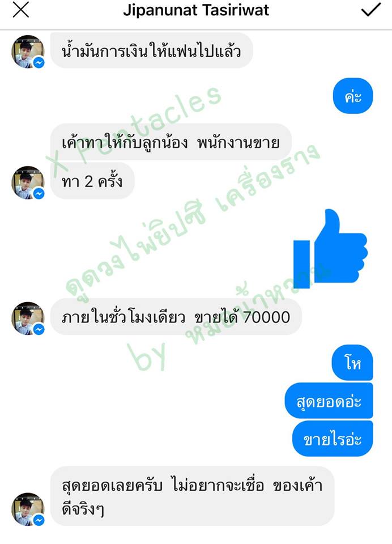Tap Messenger badge on the '70000' avatar
The height and width of the screenshot is (544, 392).
(x=39, y=329)
